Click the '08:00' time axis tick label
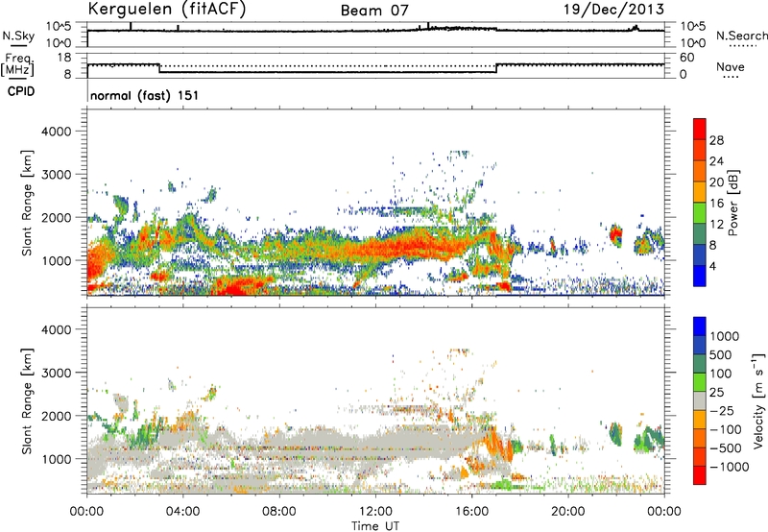This screenshot has width=768, height=532. point(279,512)
